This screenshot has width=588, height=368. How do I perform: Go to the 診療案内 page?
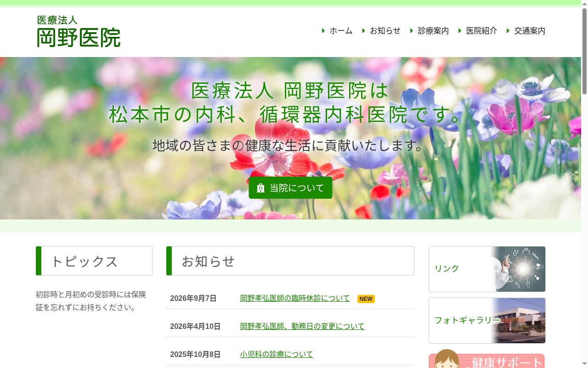pos(433,31)
